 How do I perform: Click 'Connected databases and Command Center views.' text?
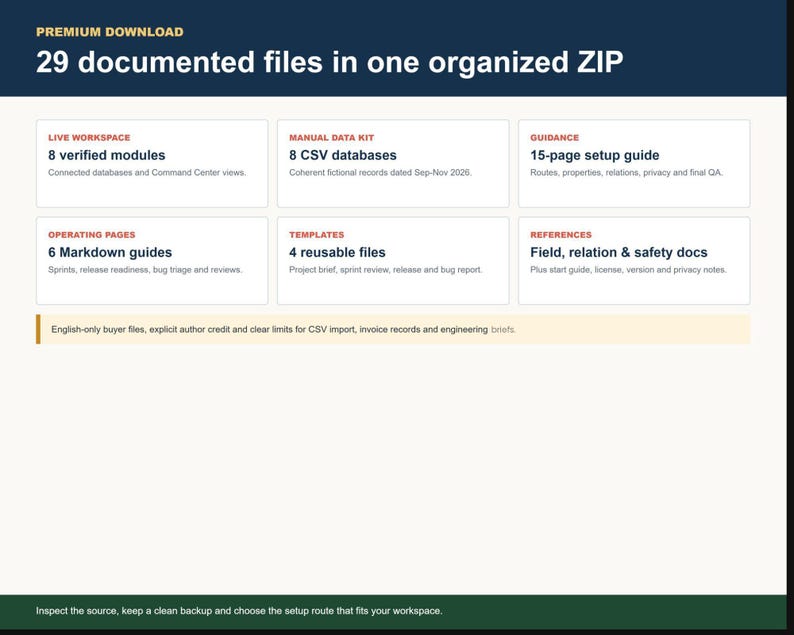pyautogui.click(x=147, y=173)
